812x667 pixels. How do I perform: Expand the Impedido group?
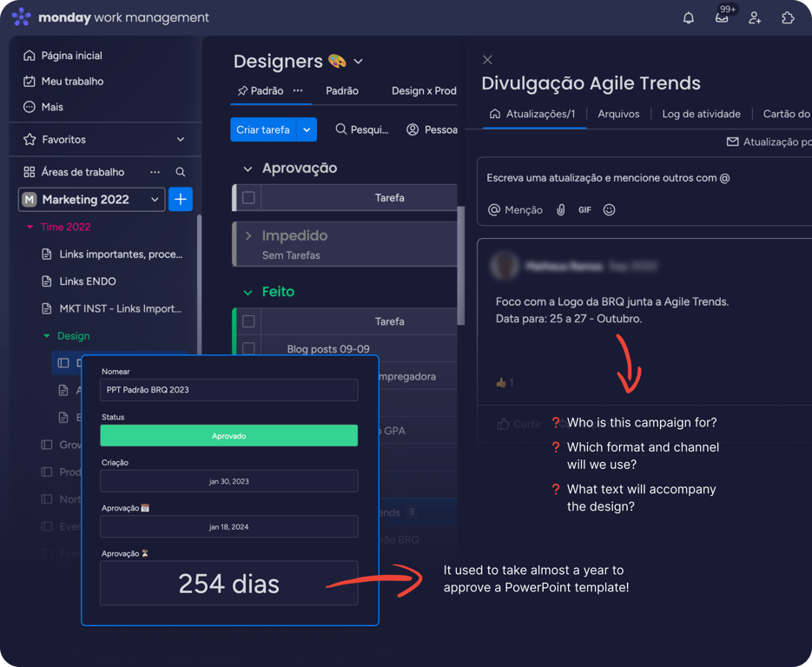248,236
